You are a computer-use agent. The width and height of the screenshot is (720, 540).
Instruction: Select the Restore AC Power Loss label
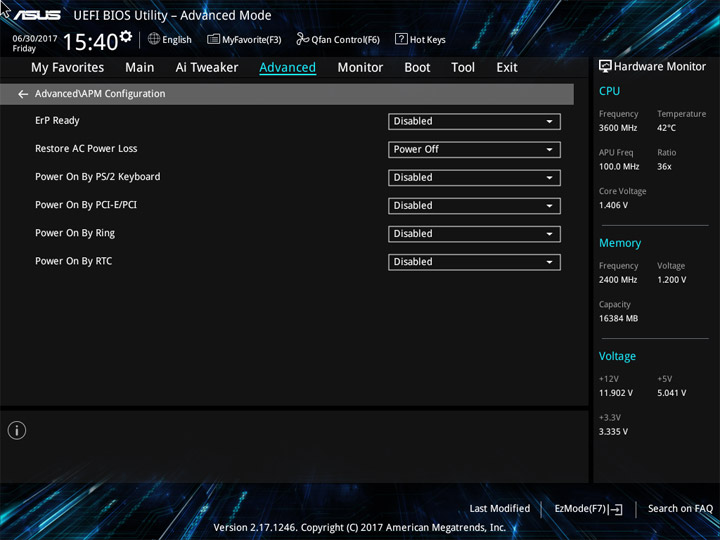pyautogui.click(x=86, y=148)
